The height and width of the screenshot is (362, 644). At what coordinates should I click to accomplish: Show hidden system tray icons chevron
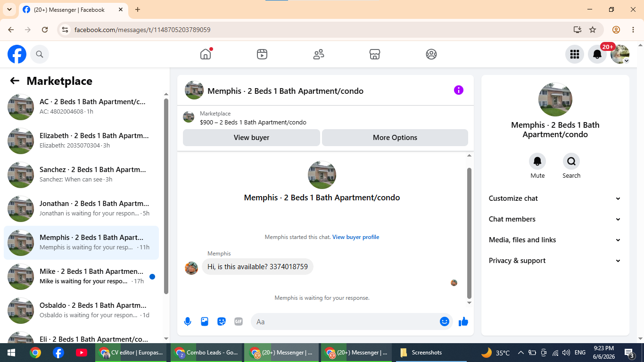pos(521,353)
